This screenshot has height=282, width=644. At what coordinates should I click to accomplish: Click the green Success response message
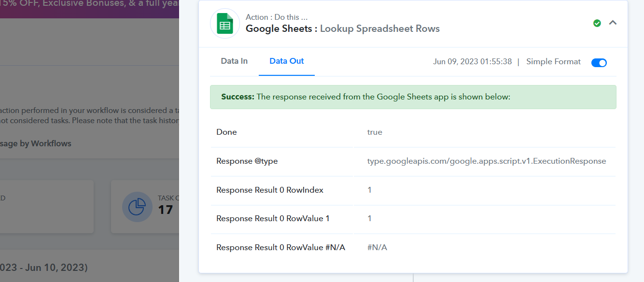[x=413, y=97]
